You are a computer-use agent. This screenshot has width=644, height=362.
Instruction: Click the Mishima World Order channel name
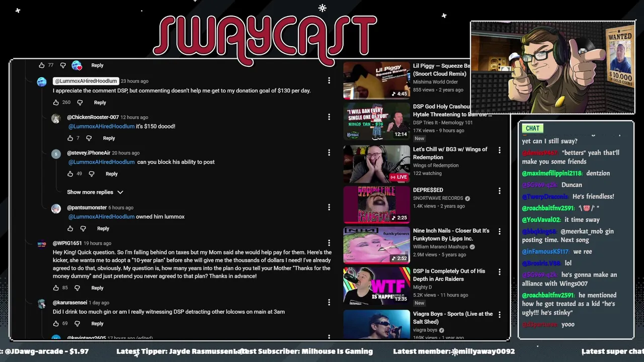[435, 82]
